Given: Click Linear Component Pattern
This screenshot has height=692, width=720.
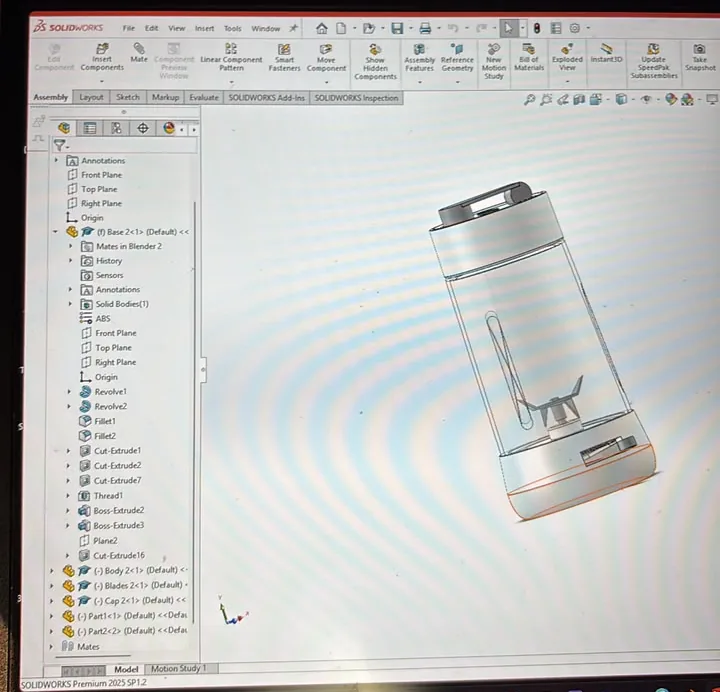Looking at the screenshot, I should 231,57.
